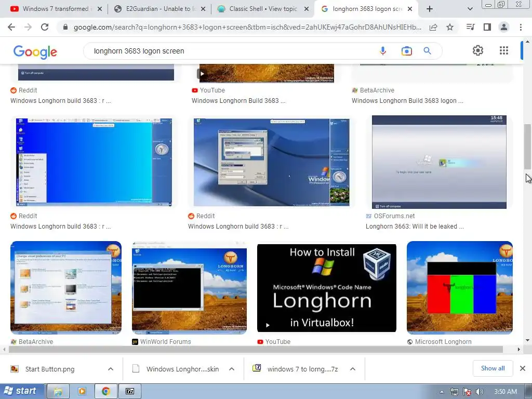Image resolution: width=532 pixels, height=399 pixels.
Task: Open the WinWorld Forums source link
Action: (x=161, y=342)
